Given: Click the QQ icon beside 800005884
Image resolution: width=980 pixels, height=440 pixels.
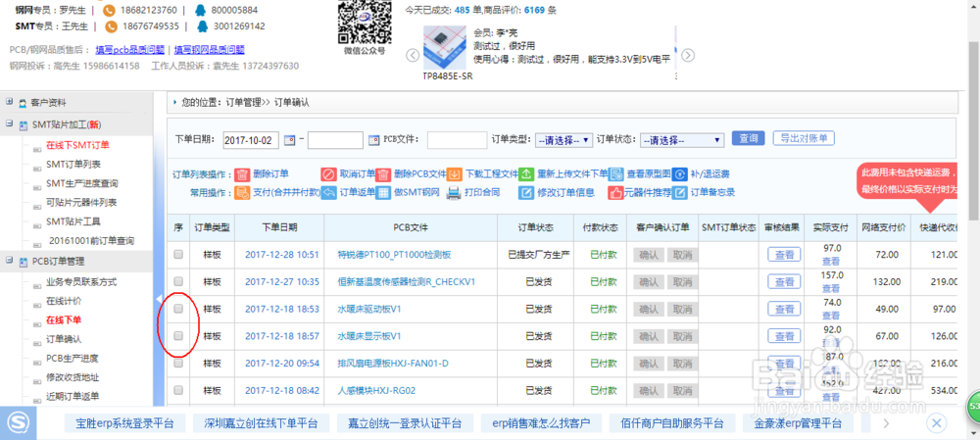Looking at the screenshot, I should click(x=202, y=10).
